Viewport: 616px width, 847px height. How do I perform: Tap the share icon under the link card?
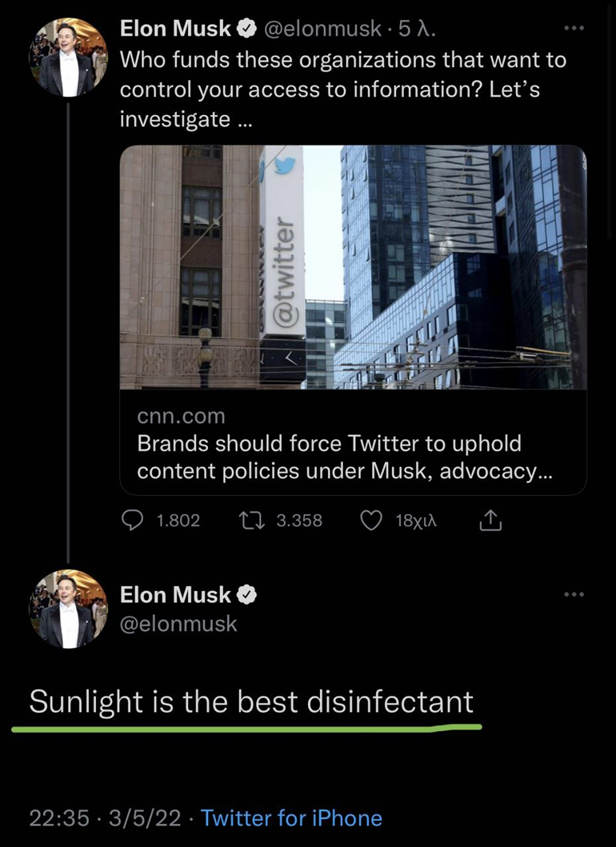(490, 521)
